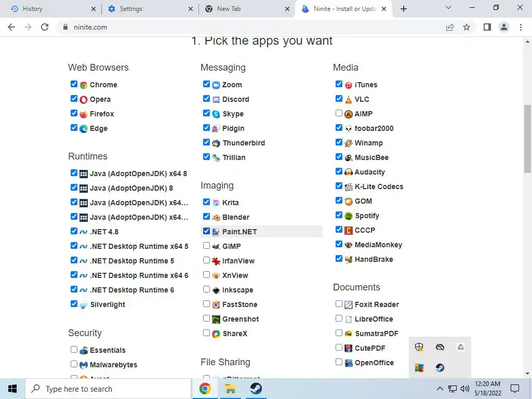Viewport: 532px width, 399px height.
Task: Click the Opera app icon
Action: [84, 99]
